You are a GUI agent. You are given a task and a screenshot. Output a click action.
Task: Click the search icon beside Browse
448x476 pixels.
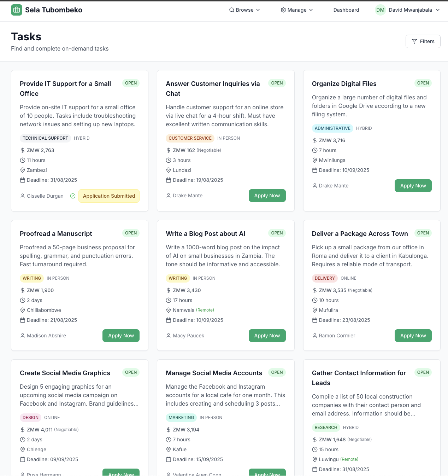point(232,10)
